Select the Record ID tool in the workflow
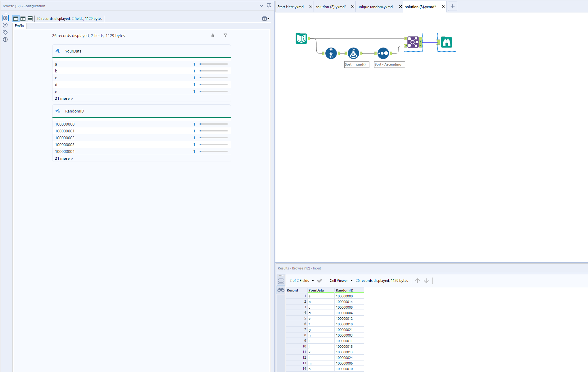 331,53
